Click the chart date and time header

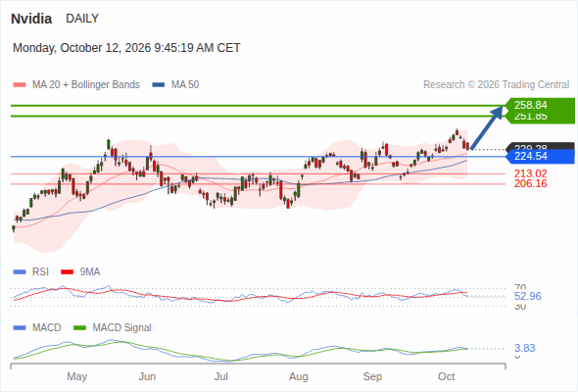[x=126, y=48]
